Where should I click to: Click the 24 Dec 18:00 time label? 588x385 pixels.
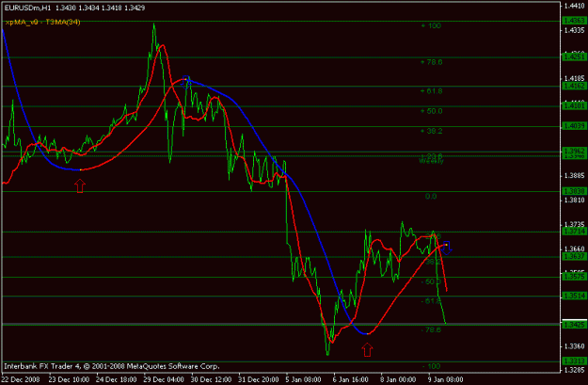pyautogui.click(x=117, y=379)
